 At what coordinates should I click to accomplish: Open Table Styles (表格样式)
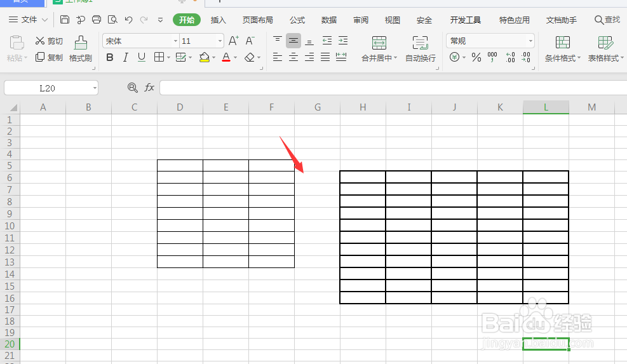coord(605,48)
